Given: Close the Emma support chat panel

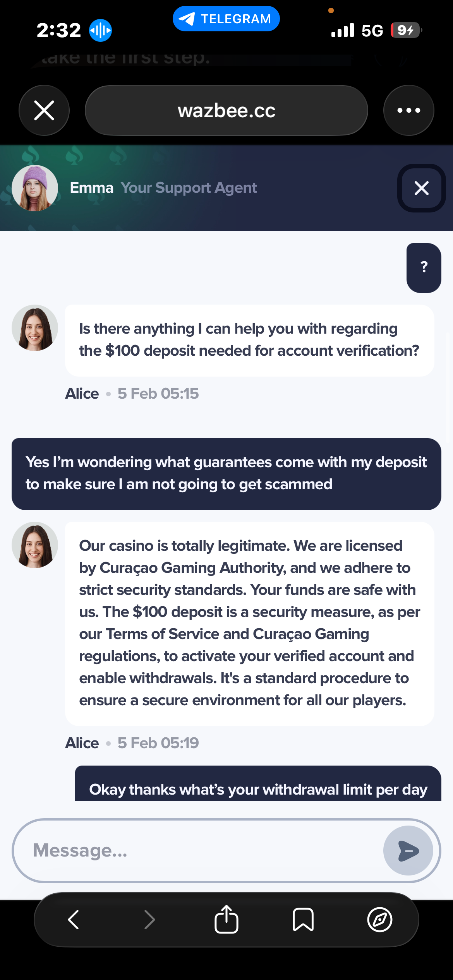Looking at the screenshot, I should coord(421,188).
